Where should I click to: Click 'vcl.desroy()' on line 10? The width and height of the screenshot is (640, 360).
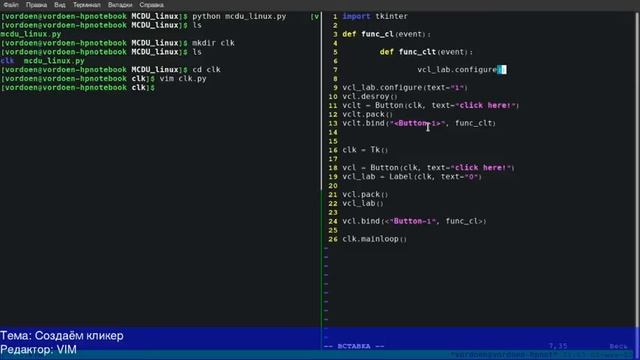click(x=369, y=96)
